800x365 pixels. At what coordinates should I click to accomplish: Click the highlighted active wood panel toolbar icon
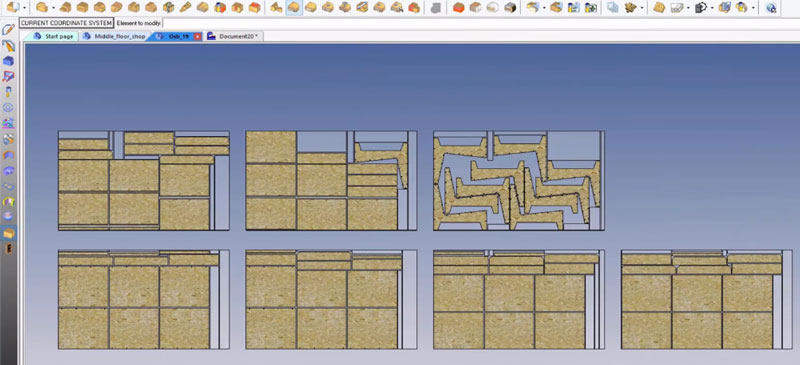click(293, 7)
